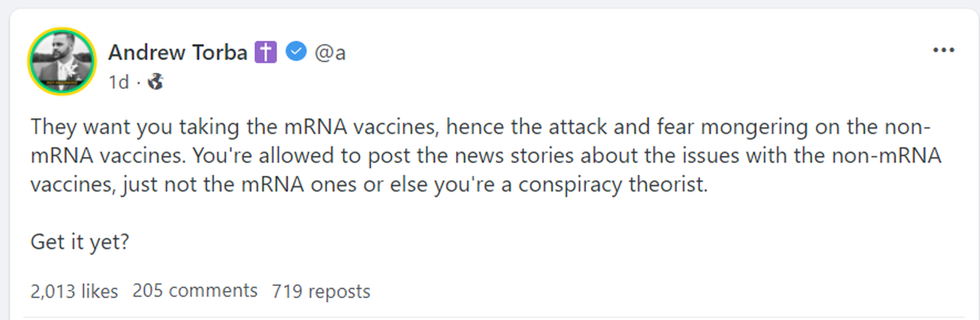The image size is (980, 320).
Task: Click the globe public visibility icon
Action: 156,81
